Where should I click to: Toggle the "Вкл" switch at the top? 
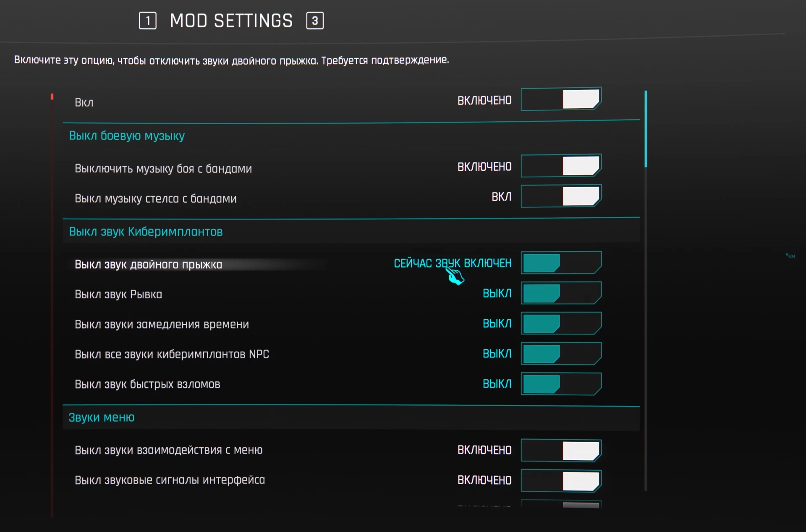click(x=561, y=99)
